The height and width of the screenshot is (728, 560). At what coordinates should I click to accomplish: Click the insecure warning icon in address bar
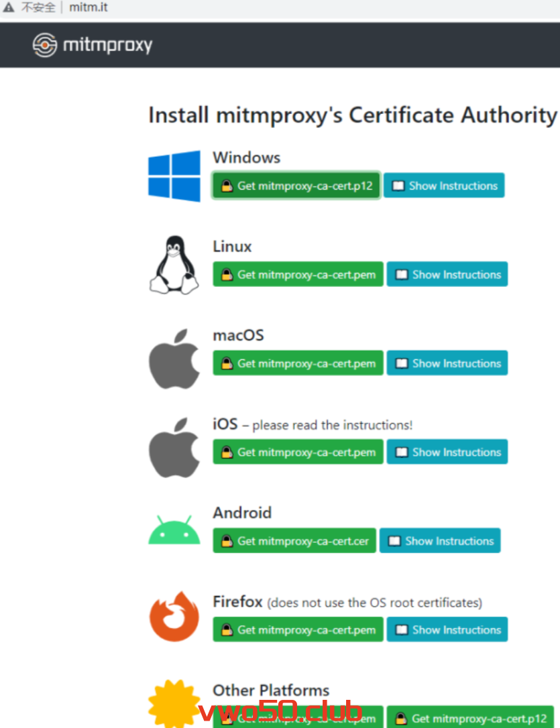pos(9,8)
